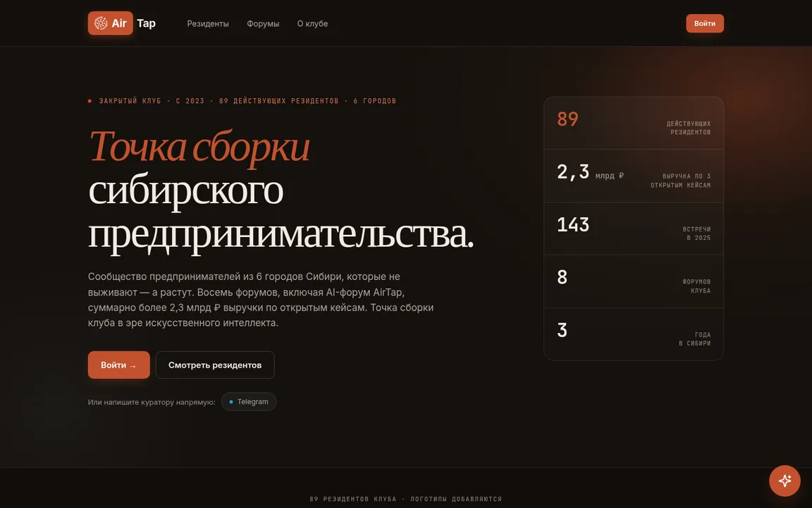The width and height of the screenshot is (812, 508).
Task: Click the Или напишите куратору напрямую label
Action: coord(152,402)
